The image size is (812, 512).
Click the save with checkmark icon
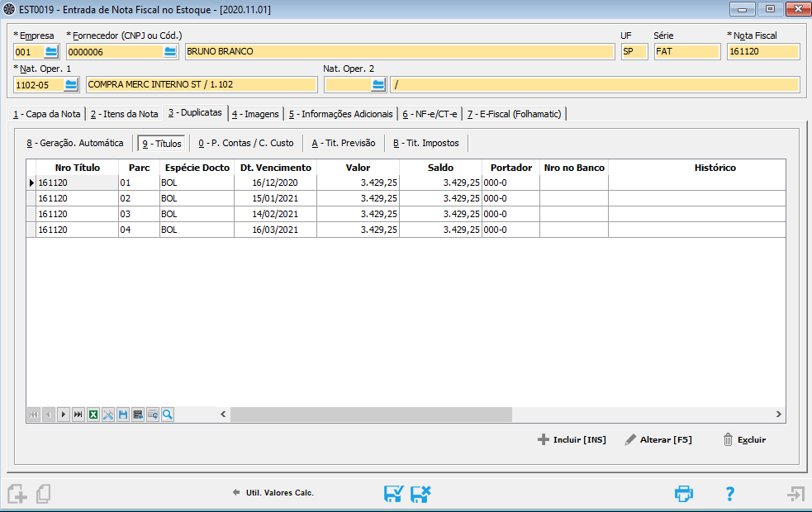393,493
